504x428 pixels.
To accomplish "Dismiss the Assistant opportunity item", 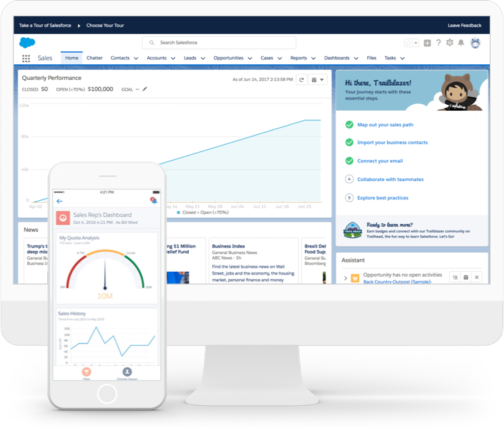I will point(477,277).
